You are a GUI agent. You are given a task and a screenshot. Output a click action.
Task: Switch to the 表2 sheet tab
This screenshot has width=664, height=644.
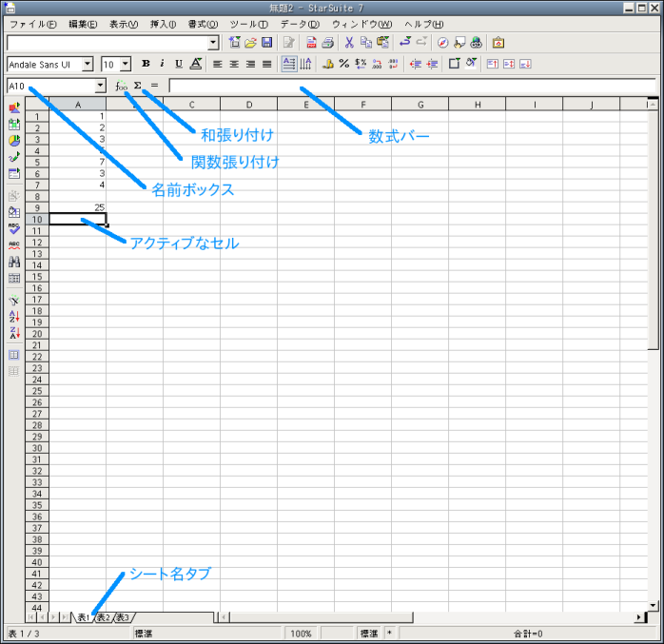coord(103,617)
